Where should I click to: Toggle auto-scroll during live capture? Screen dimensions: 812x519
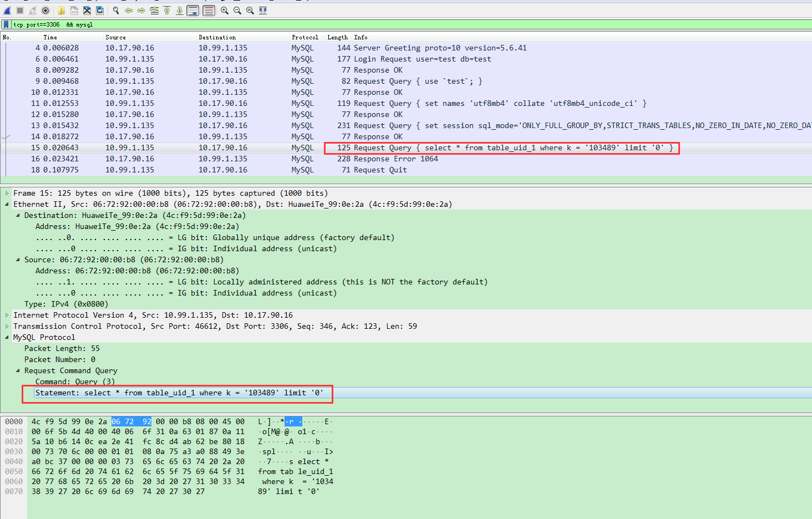click(193, 11)
